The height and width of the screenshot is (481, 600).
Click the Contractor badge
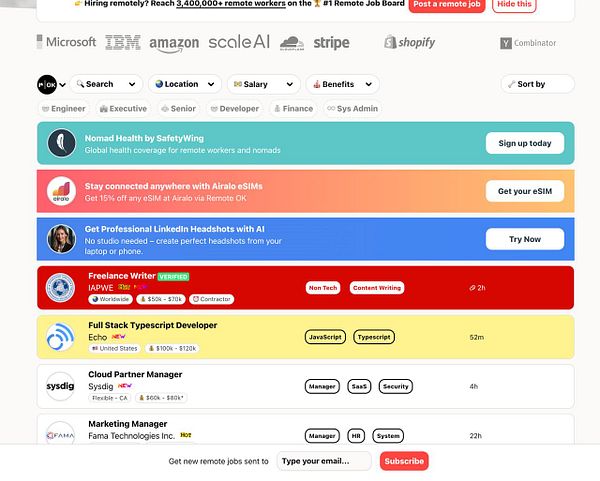tap(211, 299)
